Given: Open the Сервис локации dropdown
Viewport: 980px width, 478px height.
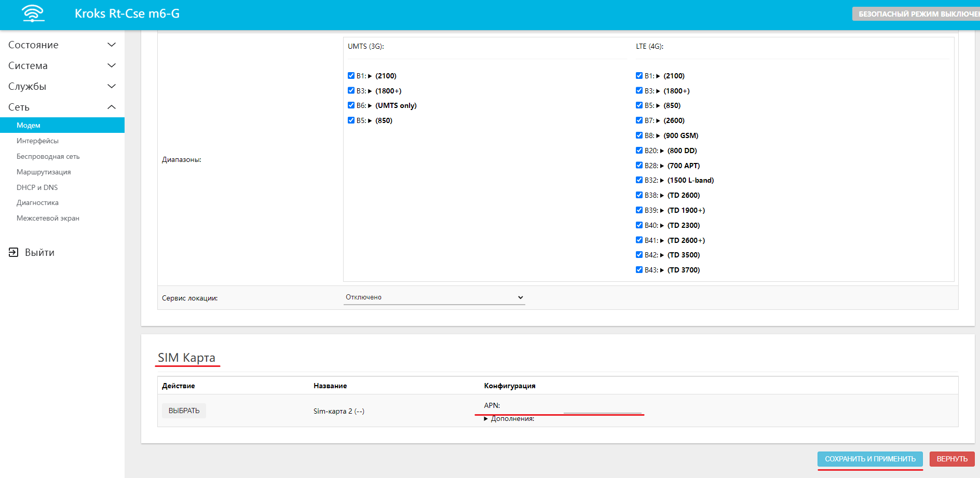Looking at the screenshot, I should [x=434, y=297].
